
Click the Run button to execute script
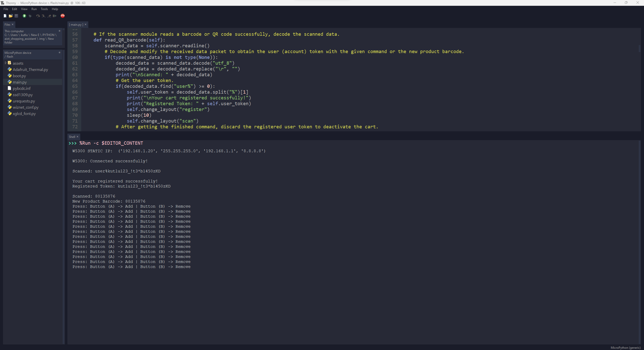pyautogui.click(x=24, y=16)
